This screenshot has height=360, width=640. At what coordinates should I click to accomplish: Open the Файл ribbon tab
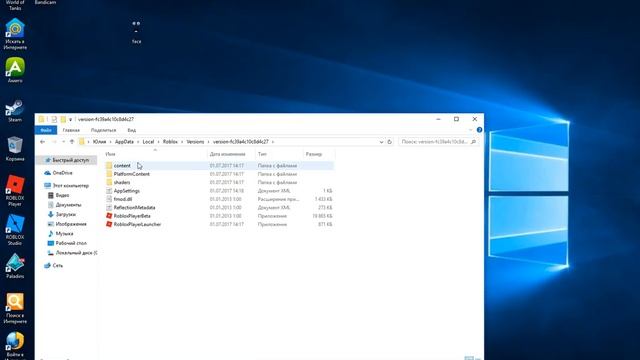tap(46, 130)
